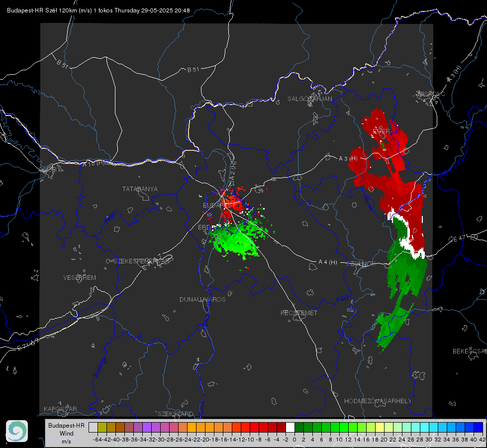487x448 pixels.
Task: Click the radar title with date 29-05-2025 20:48
Action: [x=98, y=10]
